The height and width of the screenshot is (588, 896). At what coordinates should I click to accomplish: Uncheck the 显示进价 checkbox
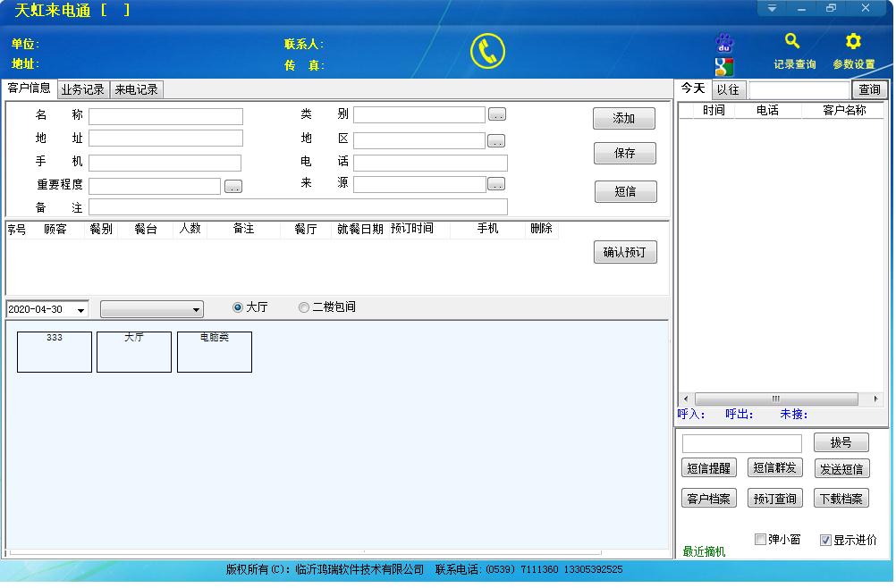click(x=825, y=540)
